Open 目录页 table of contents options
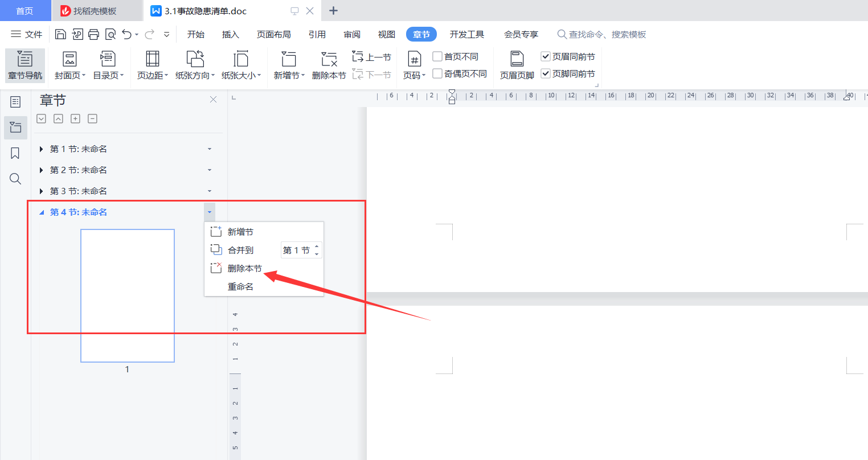This screenshot has height=460, width=868. click(x=108, y=65)
